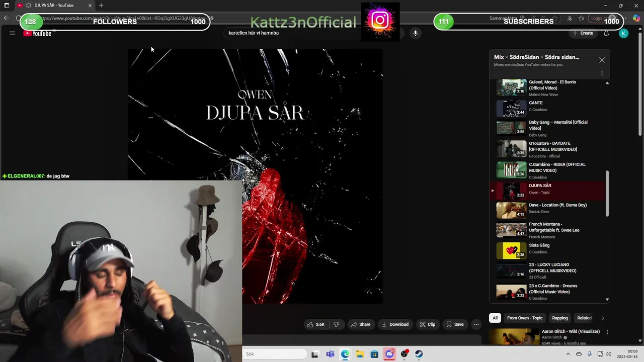Open the Create button menu

pos(582,33)
